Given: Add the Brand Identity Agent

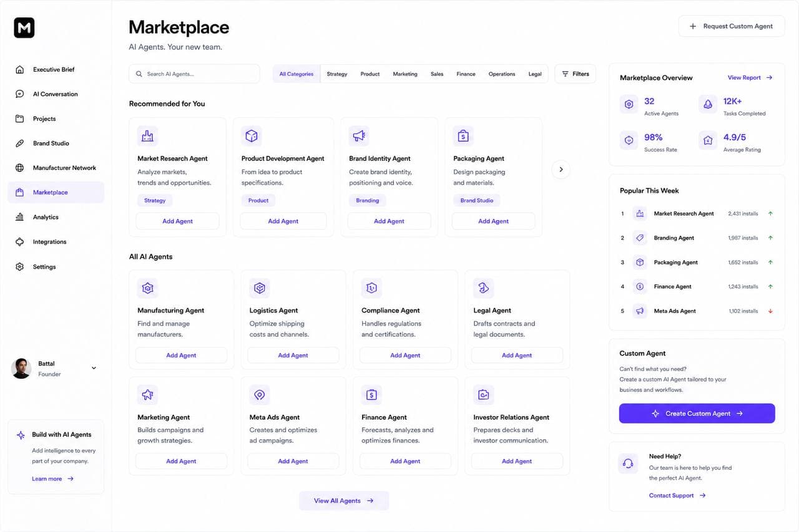Looking at the screenshot, I should 389,221.
